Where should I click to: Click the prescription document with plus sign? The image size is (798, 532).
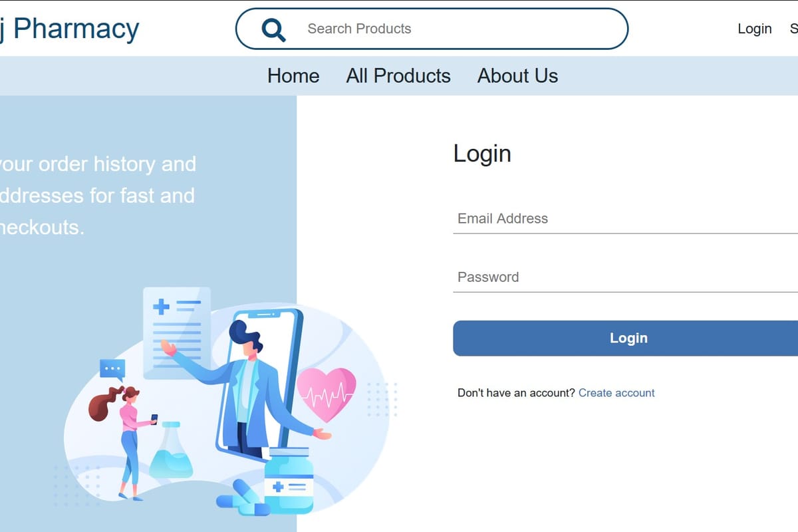tap(177, 332)
